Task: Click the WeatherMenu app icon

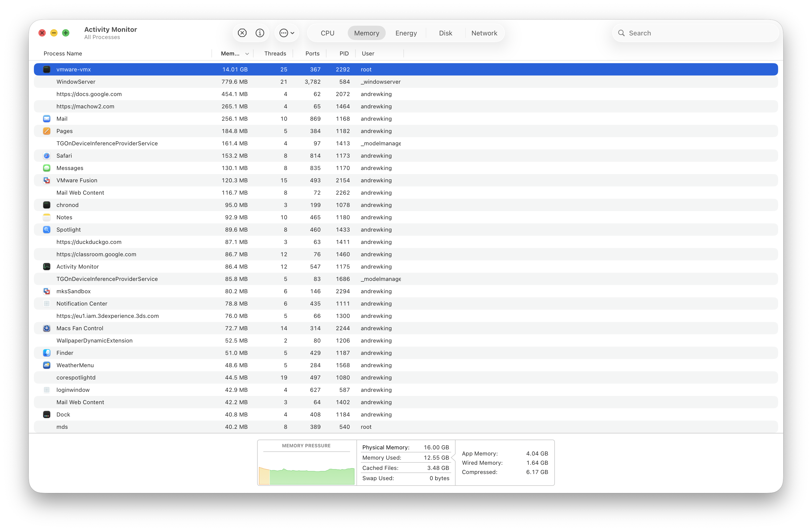Action: [x=47, y=365]
